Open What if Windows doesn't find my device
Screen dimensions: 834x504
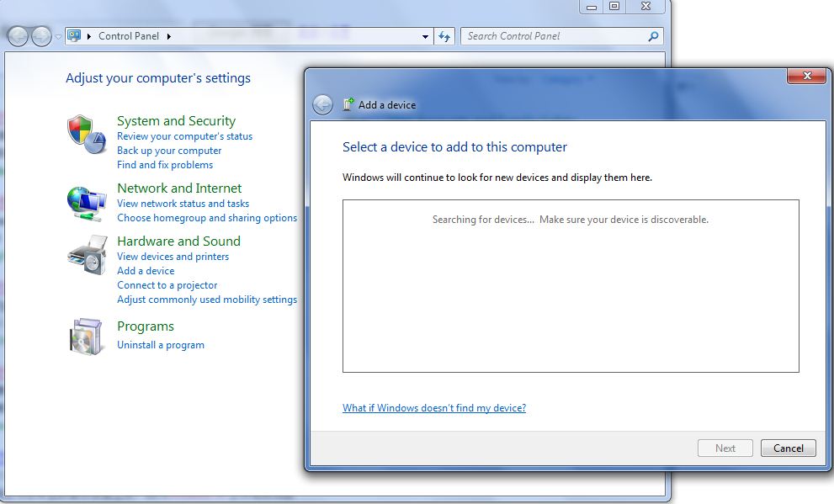point(434,408)
